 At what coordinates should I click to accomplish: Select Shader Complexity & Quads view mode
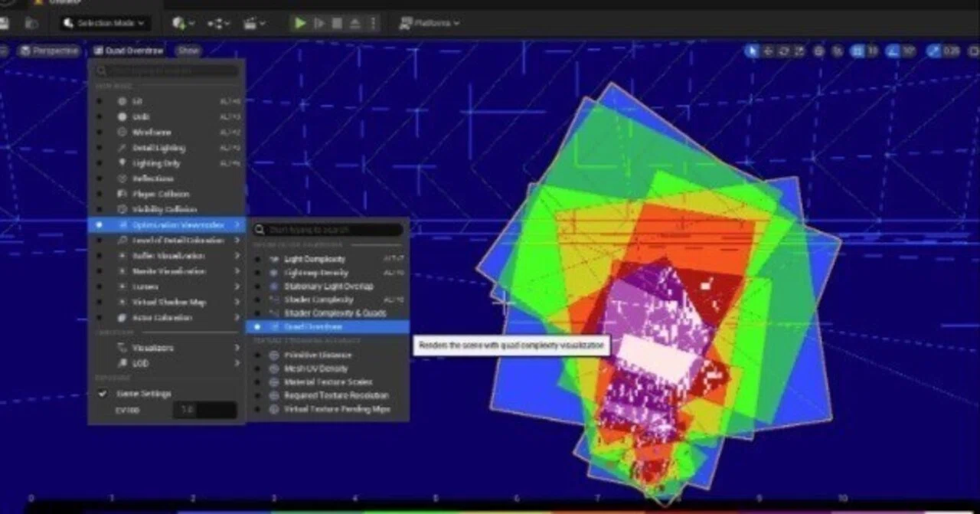[328, 313]
